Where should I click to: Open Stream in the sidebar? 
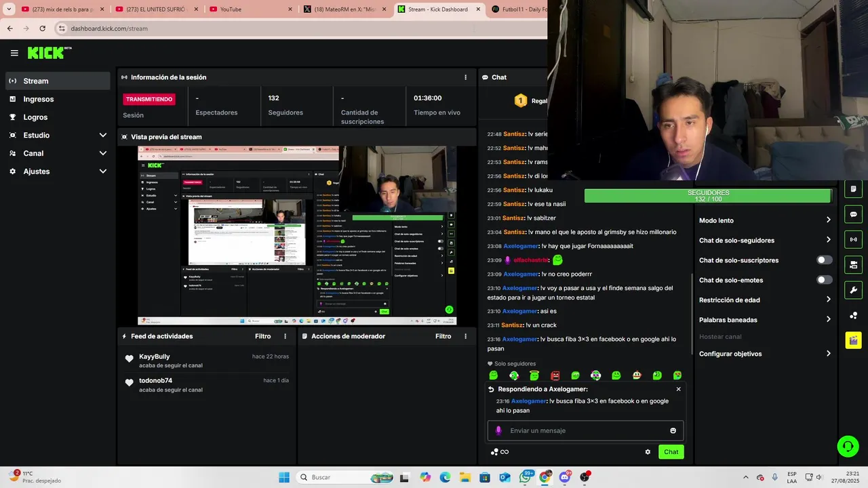(58, 81)
